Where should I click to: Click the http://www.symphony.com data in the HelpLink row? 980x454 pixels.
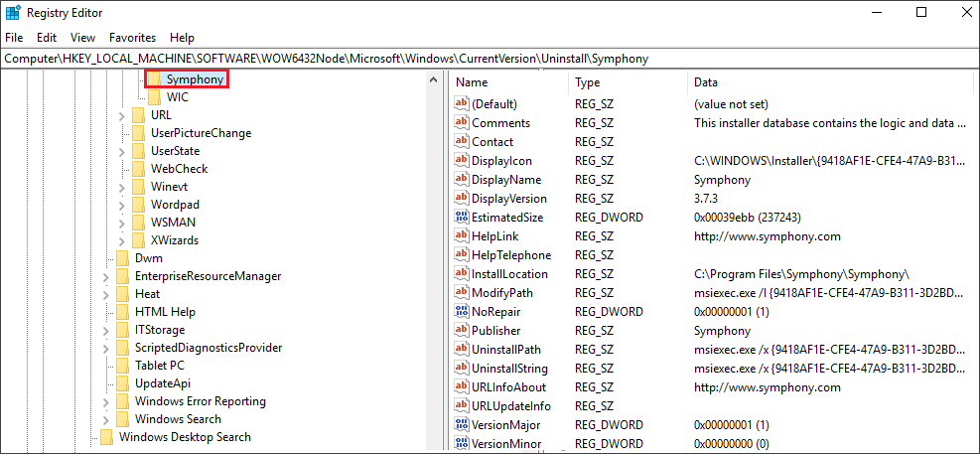[x=767, y=236]
